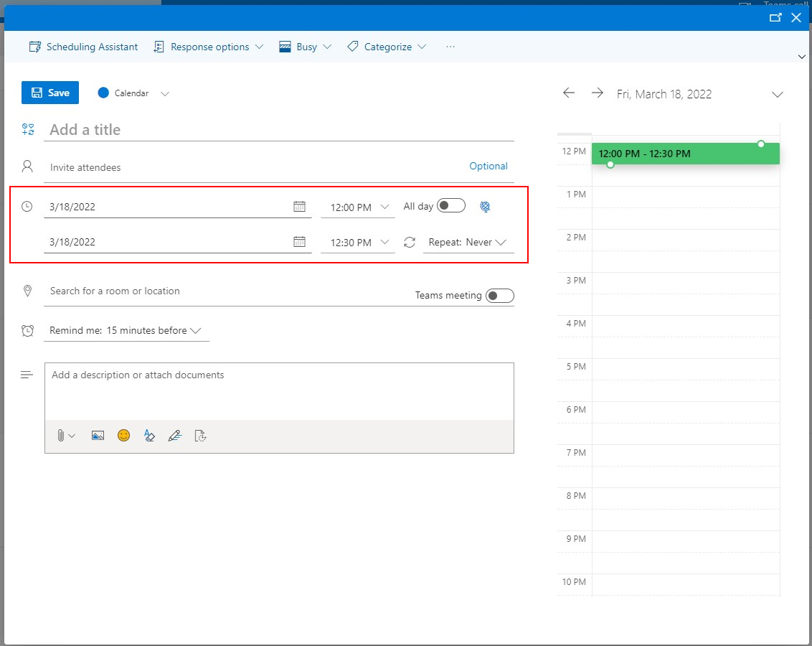812x646 pixels.
Task: Click the Save button
Action: pyautogui.click(x=50, y=93)
